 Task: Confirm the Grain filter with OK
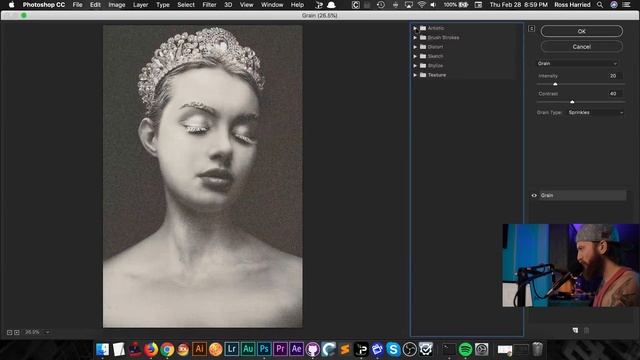pos(582,31)
